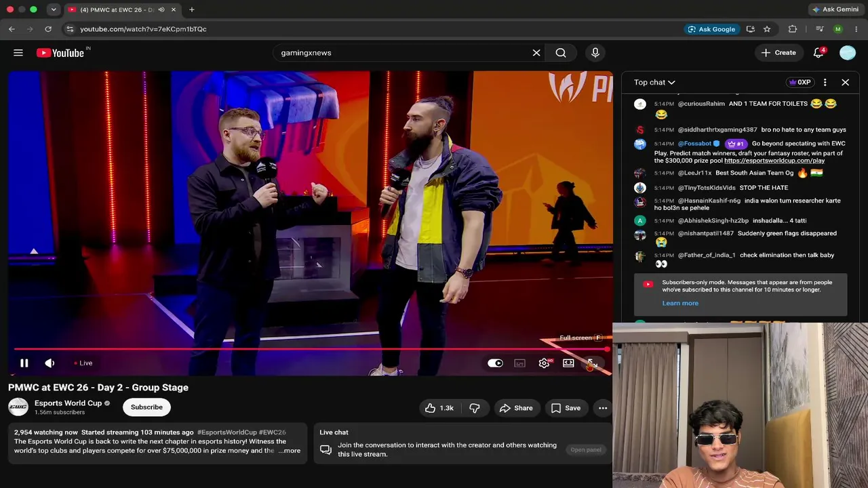Open the live chat three-dot options
This screenshot has height=488, width=868.
point(825,82)
